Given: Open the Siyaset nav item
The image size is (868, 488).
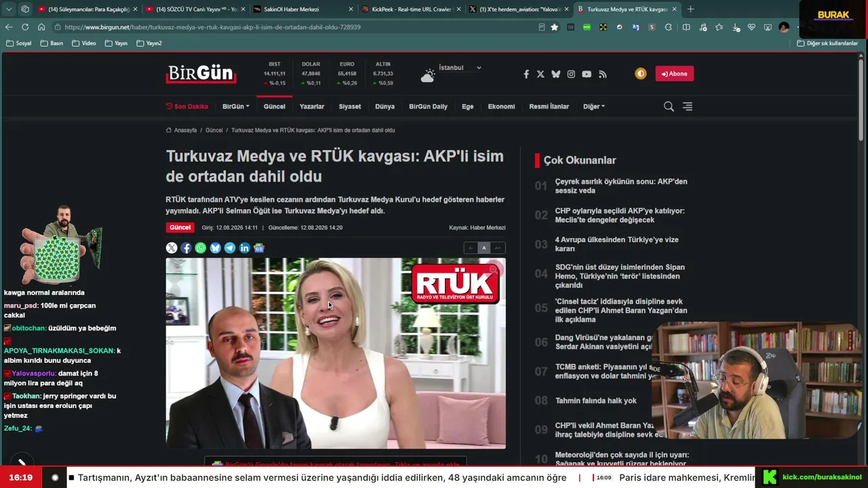Looking at the screenshot, I should click(350, 106).
